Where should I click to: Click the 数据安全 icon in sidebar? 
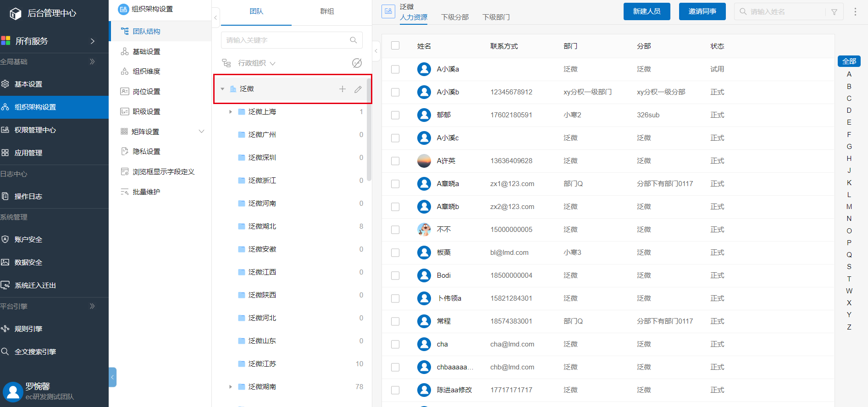click(5, 262)
